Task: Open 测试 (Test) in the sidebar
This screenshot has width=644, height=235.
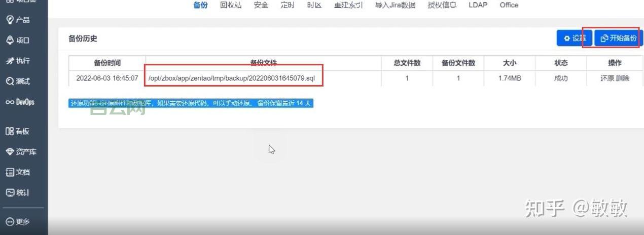Action: pos(18,81)
